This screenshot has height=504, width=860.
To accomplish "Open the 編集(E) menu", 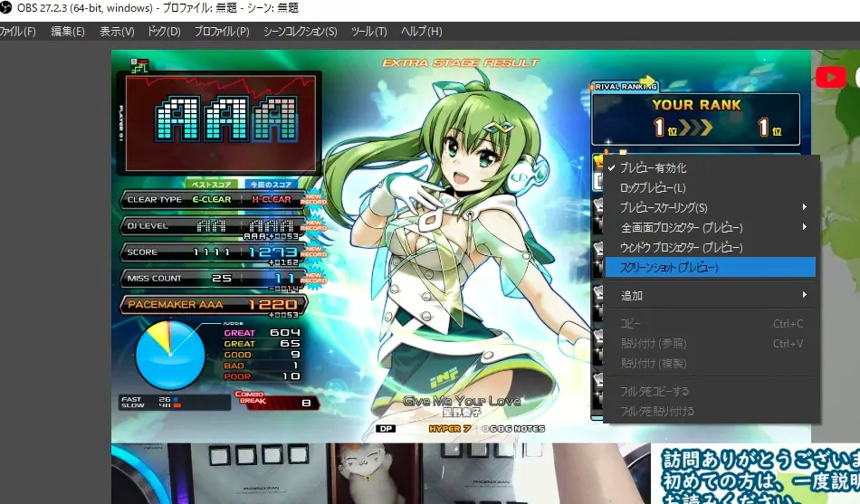I will [x=68, y=32].
